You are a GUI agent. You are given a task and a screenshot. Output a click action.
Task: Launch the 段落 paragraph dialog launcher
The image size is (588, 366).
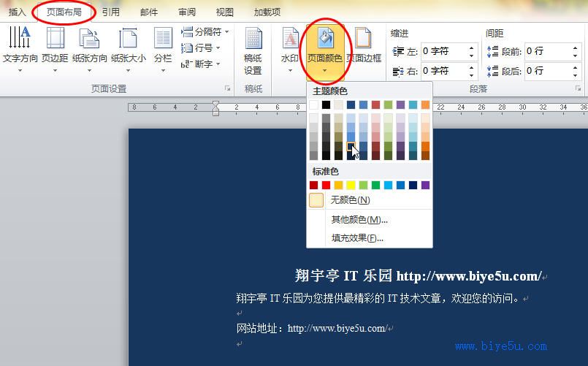[578, 88]
